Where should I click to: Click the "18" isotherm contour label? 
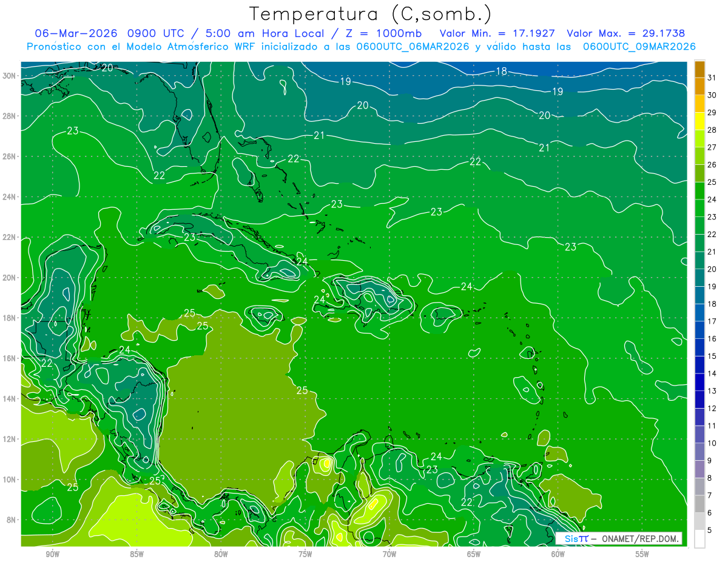[501, 72]
